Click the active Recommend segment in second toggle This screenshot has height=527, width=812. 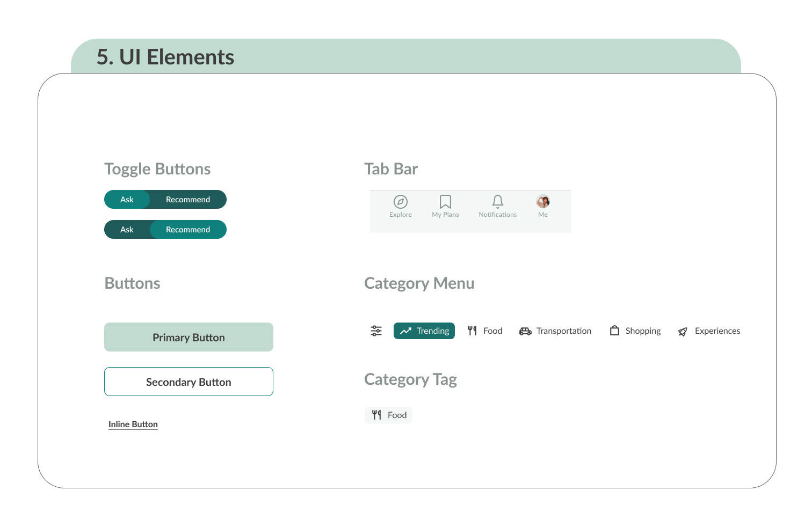[188, 229]
